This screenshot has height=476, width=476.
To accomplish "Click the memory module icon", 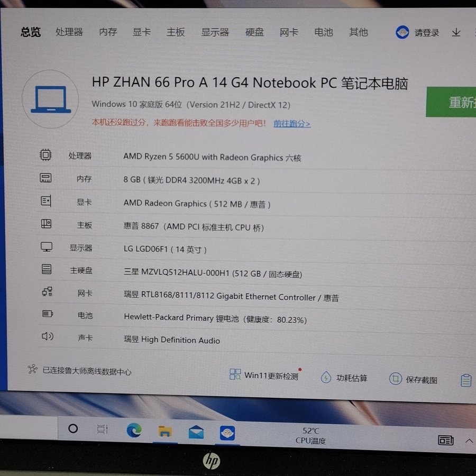I will pyautogui.click(x=46, y=178).
